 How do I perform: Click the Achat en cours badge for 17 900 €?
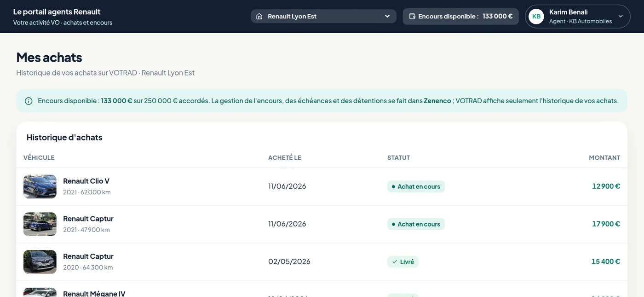pyautogui.click(x=416, y=224)
